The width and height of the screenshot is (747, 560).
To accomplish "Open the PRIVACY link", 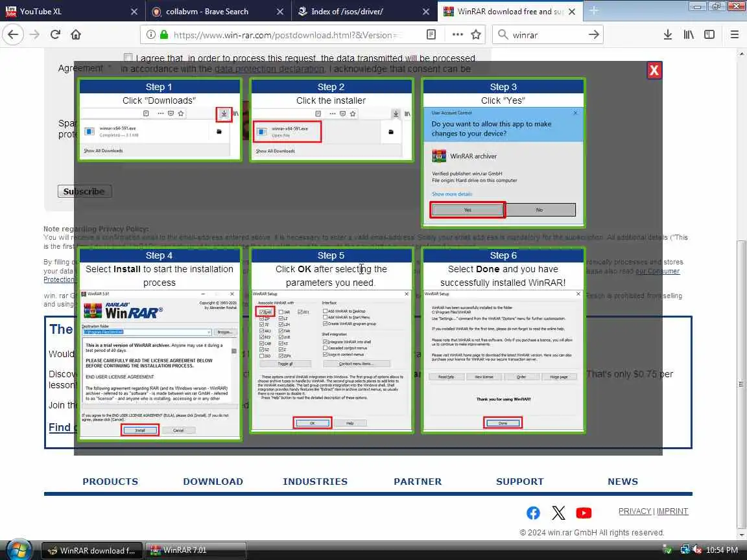I will [x=635, y=511].
